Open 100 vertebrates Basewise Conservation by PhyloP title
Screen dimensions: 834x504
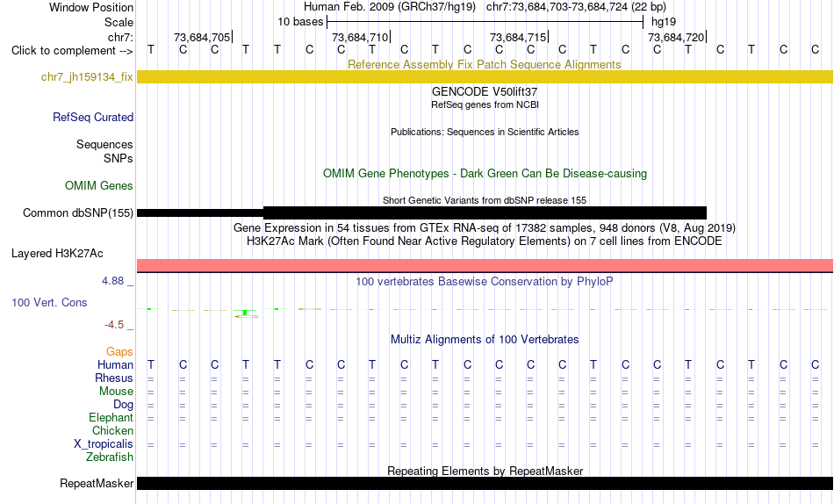tap(485, 282)
